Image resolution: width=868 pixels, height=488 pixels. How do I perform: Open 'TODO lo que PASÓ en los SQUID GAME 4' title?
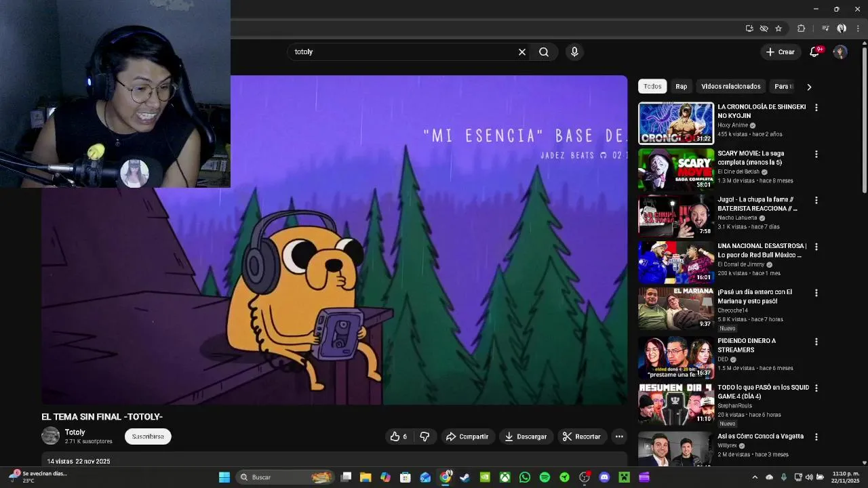coord(763,392)
